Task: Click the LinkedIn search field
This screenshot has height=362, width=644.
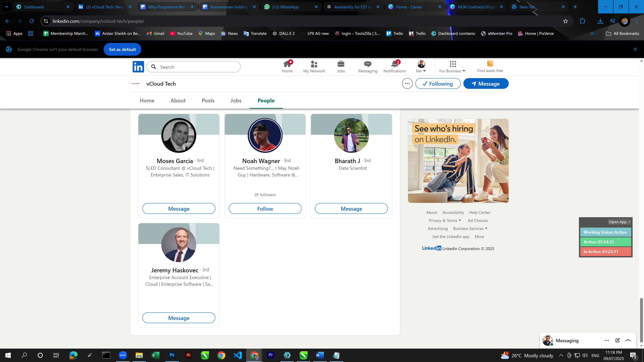Action: 194,67
